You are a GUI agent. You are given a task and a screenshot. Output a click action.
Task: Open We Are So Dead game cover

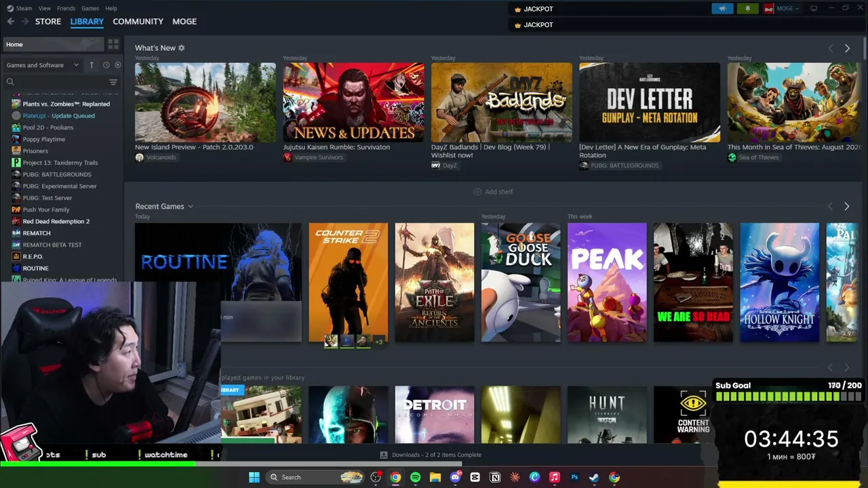pos(693,283)
